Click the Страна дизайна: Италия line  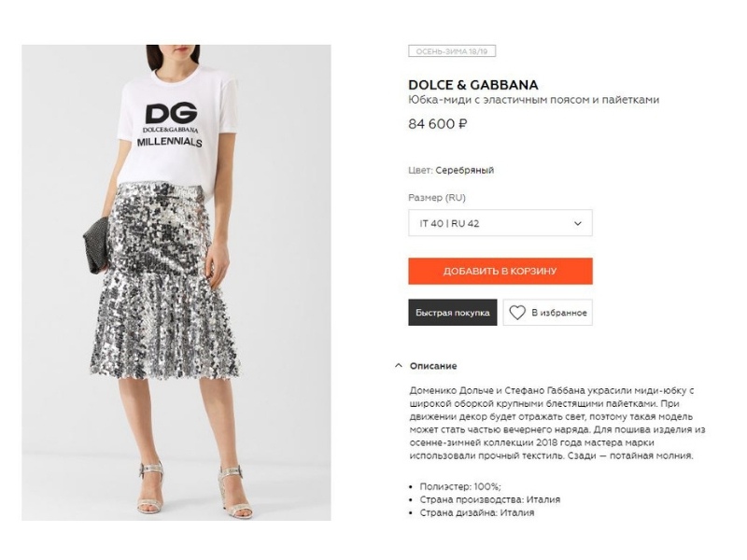pyautogui.click(x=477, y=512)
